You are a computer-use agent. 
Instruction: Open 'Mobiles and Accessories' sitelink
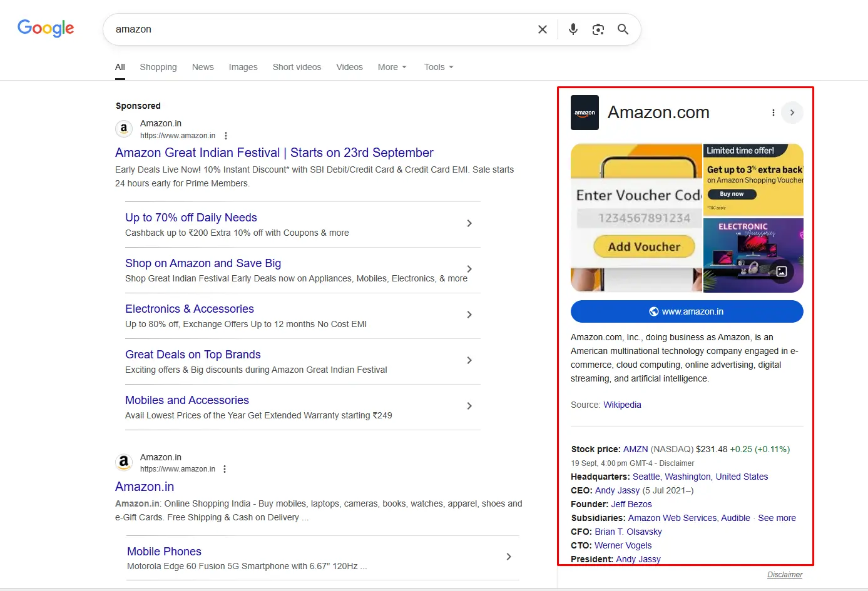[x=187, y=400]
